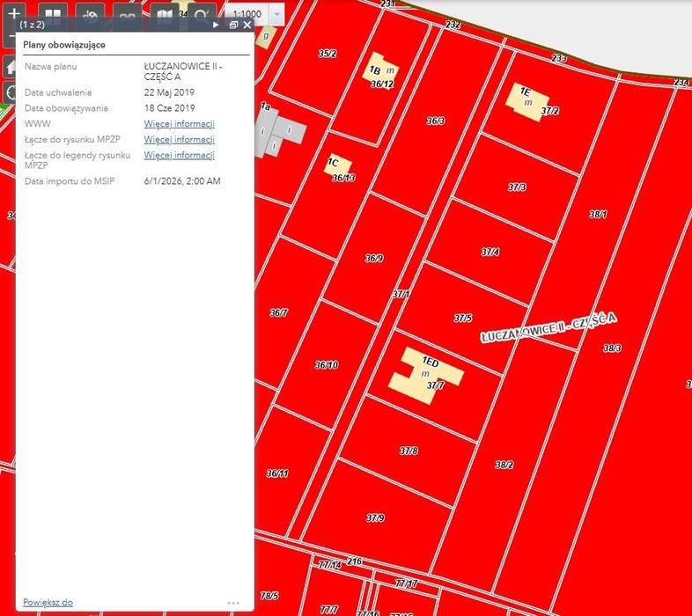Close the Plany obowiązujące popup
The width and height of the screenshot is (692, 616).
coord(247,25)
